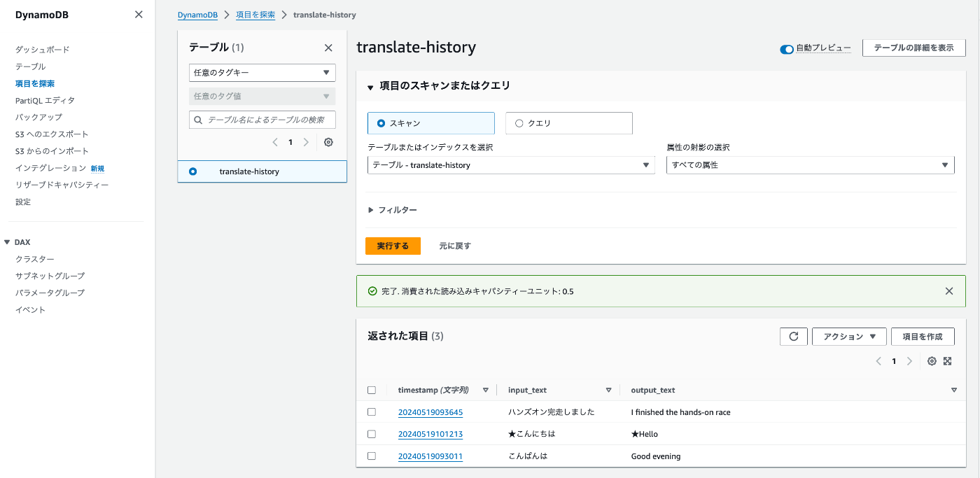
Task: Click the search magnifier in table search
Action: 198,120
